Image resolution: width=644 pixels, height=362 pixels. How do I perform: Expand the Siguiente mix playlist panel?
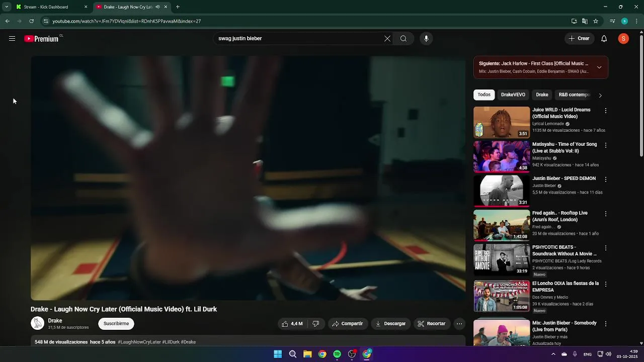coord(599,67)
